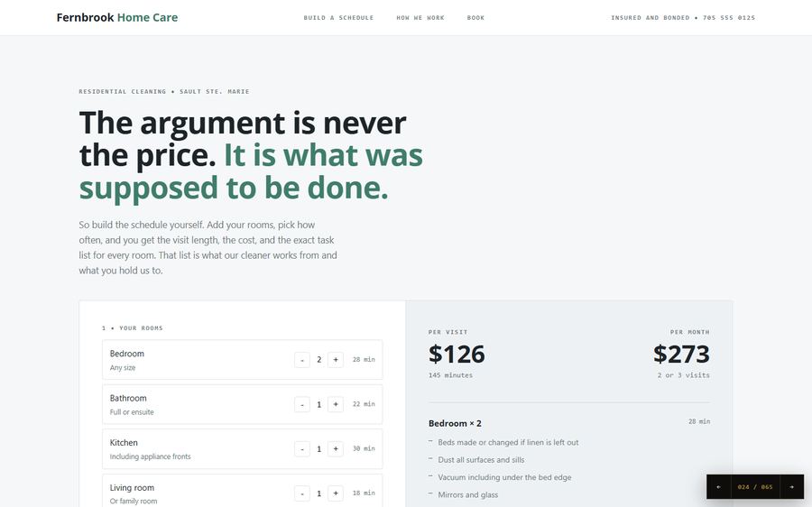Select the Kitchen room row
This screenshot has height=507, width=812.
click(243, 448)
